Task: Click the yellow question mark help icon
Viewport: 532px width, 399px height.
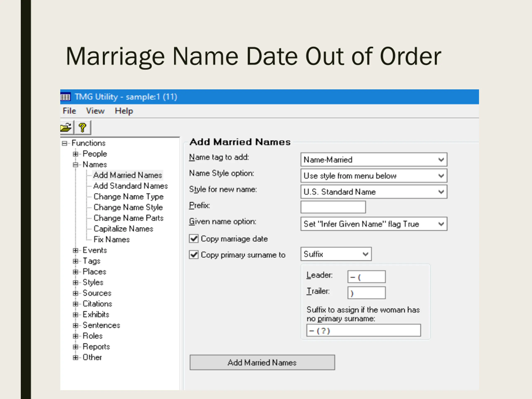Action: coord(83,127)
